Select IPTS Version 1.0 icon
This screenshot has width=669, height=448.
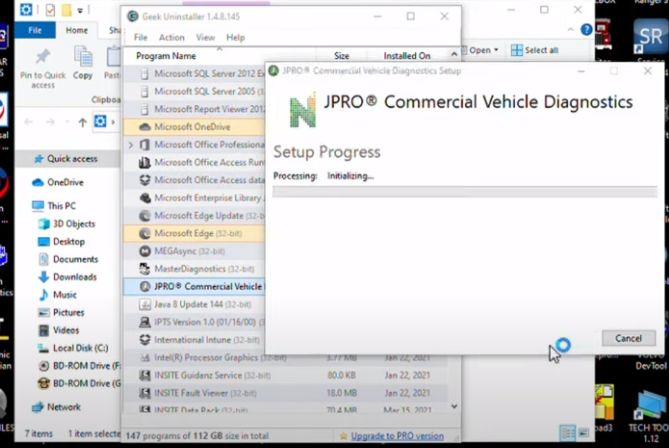[145, 322]
